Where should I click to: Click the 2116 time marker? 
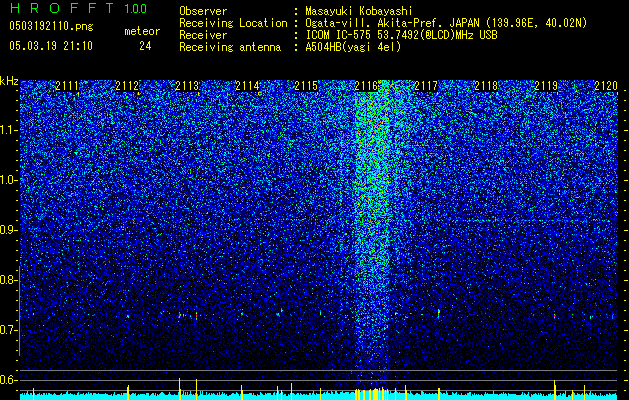[366, 86]
